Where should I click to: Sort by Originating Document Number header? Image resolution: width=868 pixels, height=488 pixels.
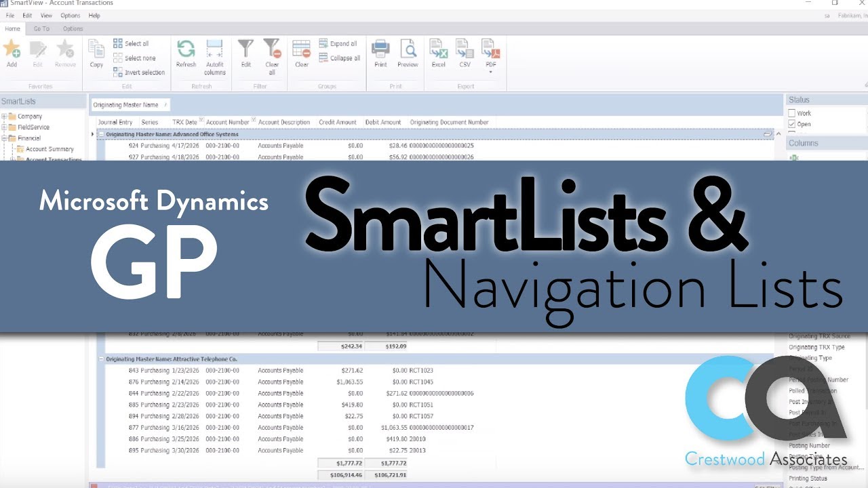click(450, 123)
